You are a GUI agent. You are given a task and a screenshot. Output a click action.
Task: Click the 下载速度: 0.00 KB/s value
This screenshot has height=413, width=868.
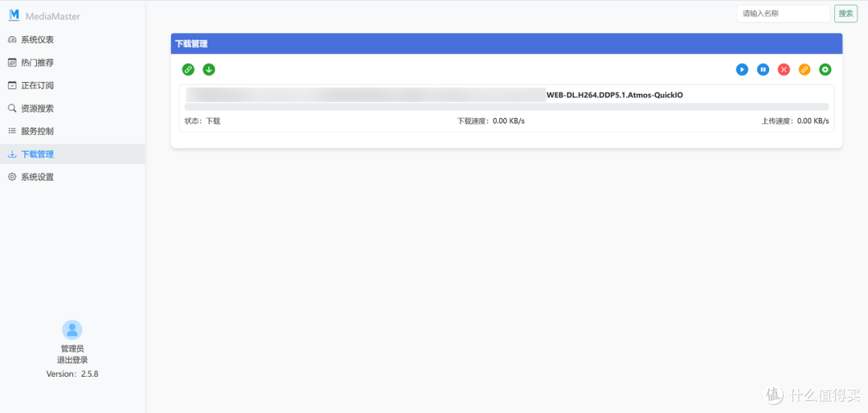490,121
